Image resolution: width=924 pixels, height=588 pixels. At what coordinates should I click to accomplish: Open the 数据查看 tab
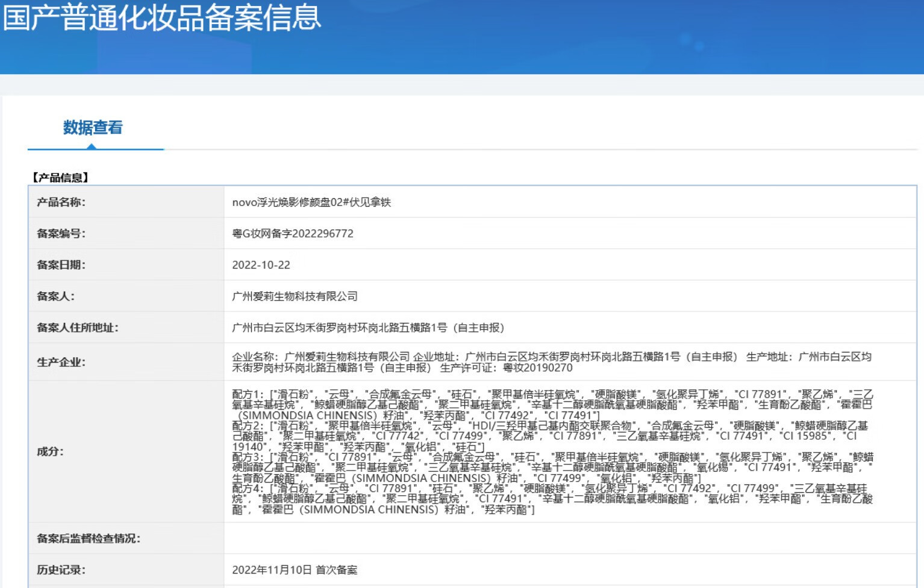coord(93,128)
